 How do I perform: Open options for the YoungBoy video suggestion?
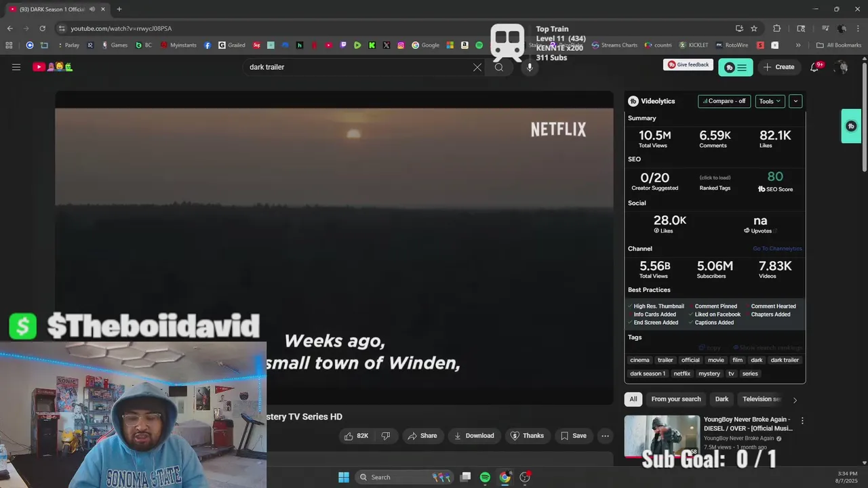pyautogui.click(x=802, y=421)
